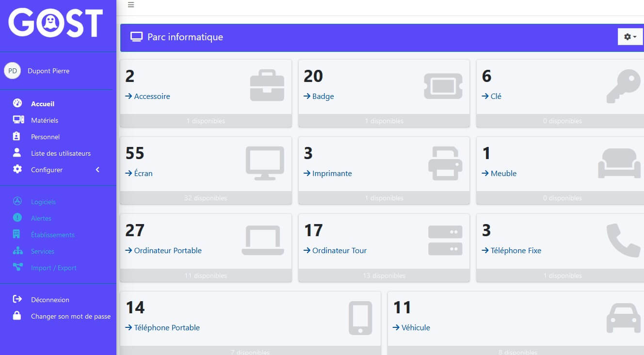The height and width of the screenshot is (355, 644).
Task: Click the GOST ghost logo
Action: click(55, 23)
